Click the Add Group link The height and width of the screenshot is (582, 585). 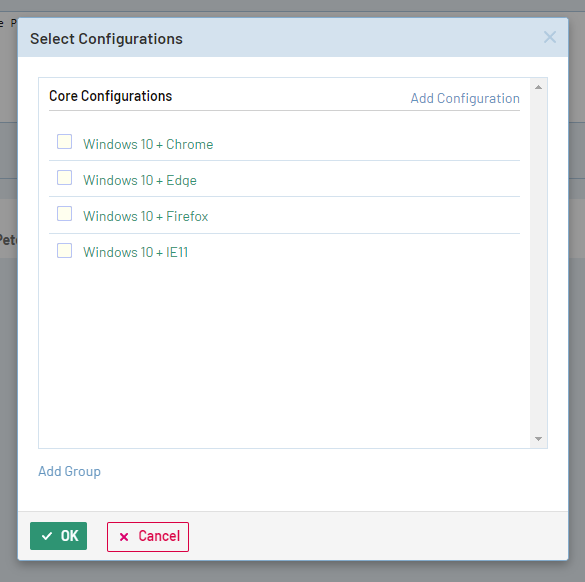click(69, 471)
